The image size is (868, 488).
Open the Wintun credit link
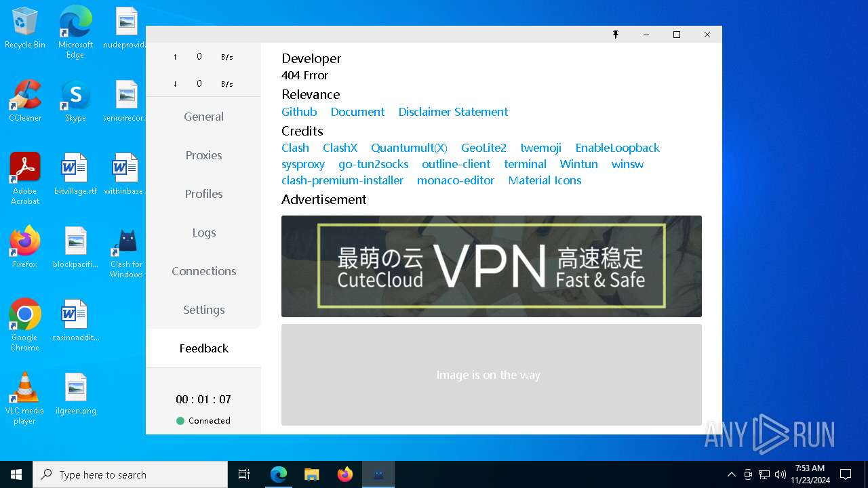click(x=578, y=164)
